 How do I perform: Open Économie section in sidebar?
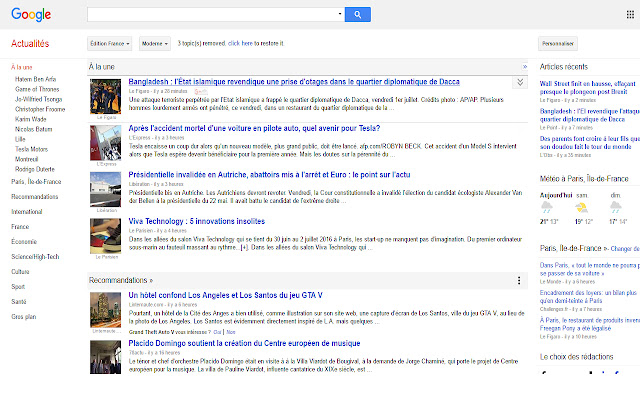tap(24, 242)
